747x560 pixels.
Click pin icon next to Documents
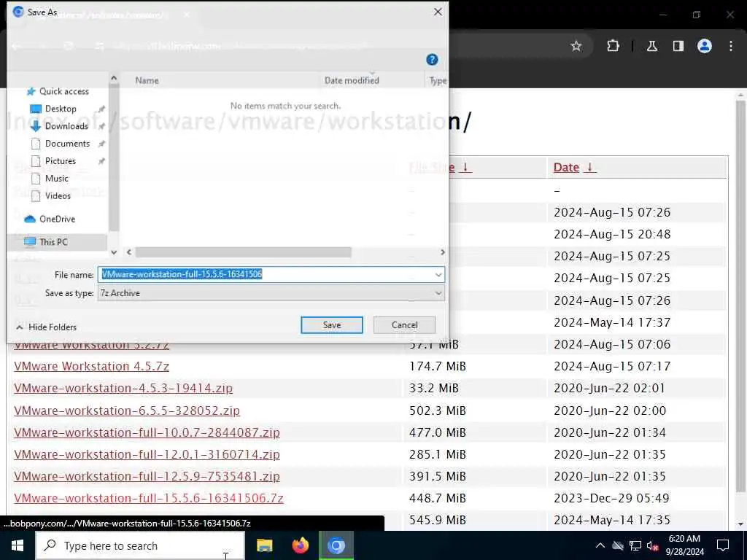tap(101, 144)
